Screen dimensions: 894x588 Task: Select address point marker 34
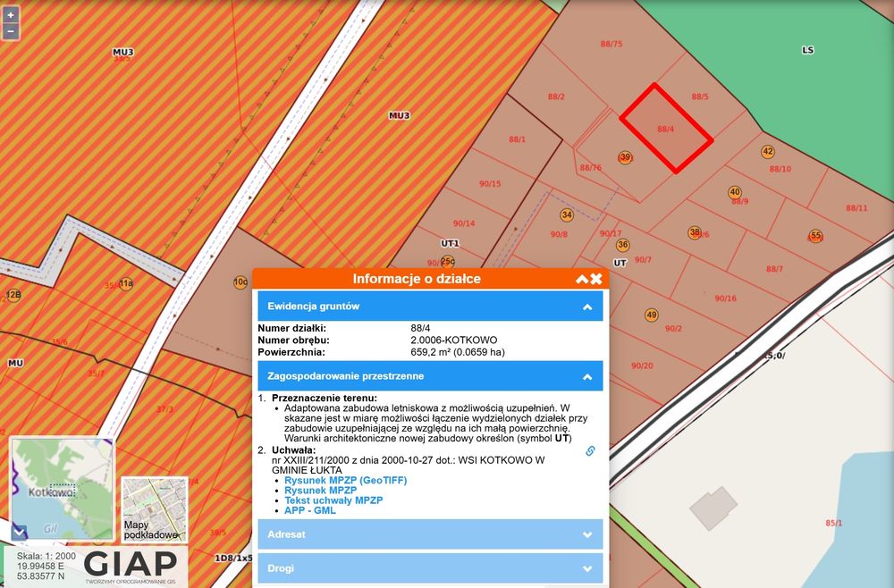point(566,214)
